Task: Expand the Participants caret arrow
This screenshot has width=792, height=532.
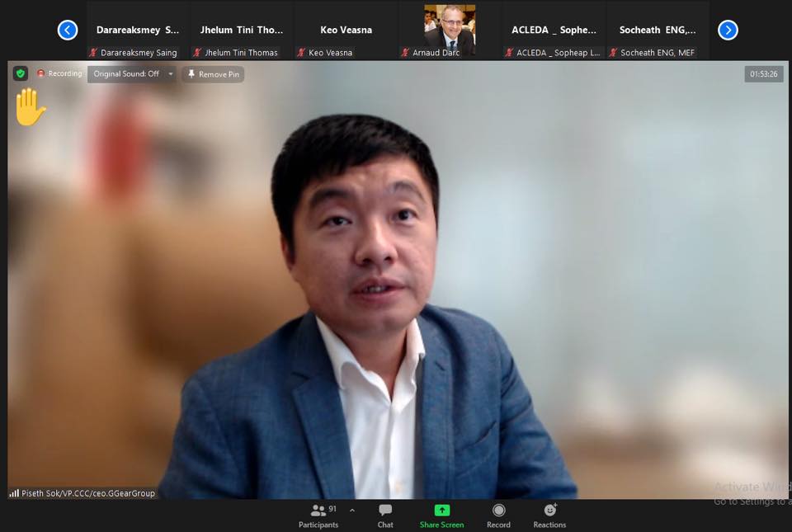Action: click(352, 511)
